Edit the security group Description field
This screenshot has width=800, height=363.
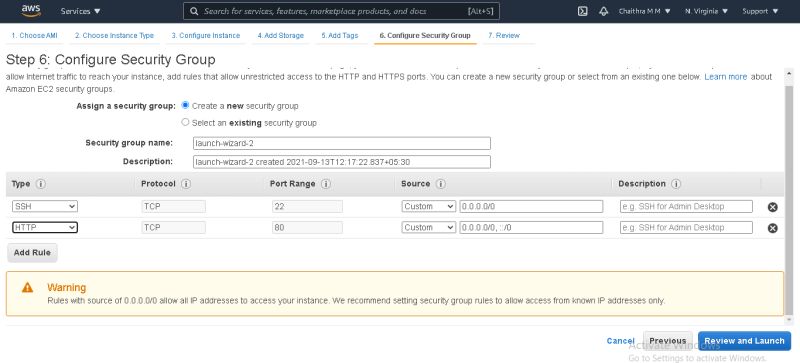(342, 162)
